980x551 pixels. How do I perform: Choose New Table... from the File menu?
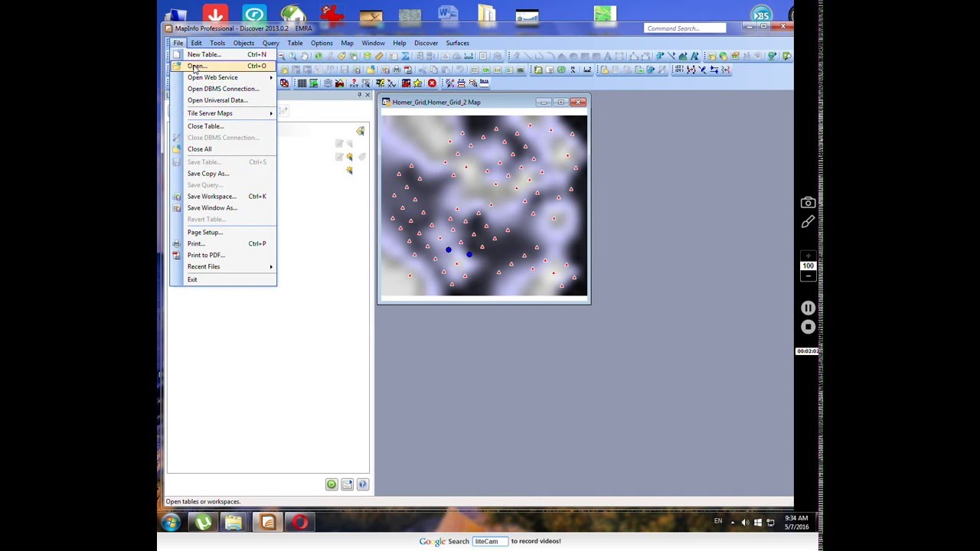pos(223,54)
